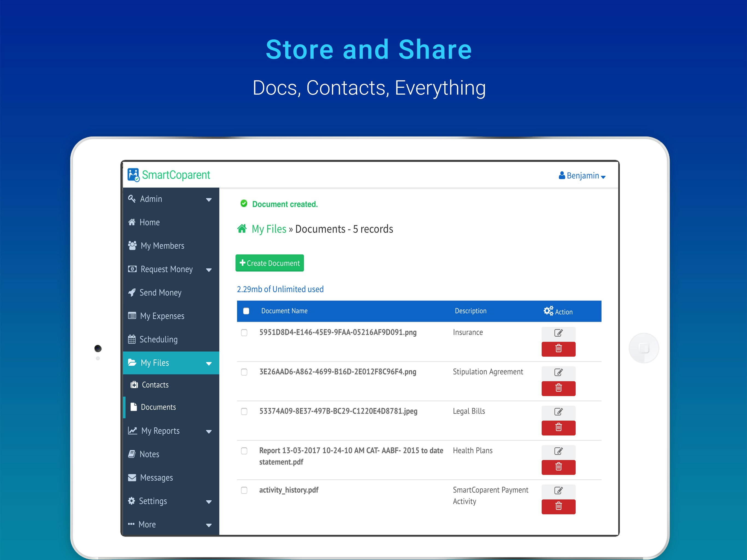Switch to the Documents section
Viewport: 747px width, 560px height.
click(x=158, y=407)
